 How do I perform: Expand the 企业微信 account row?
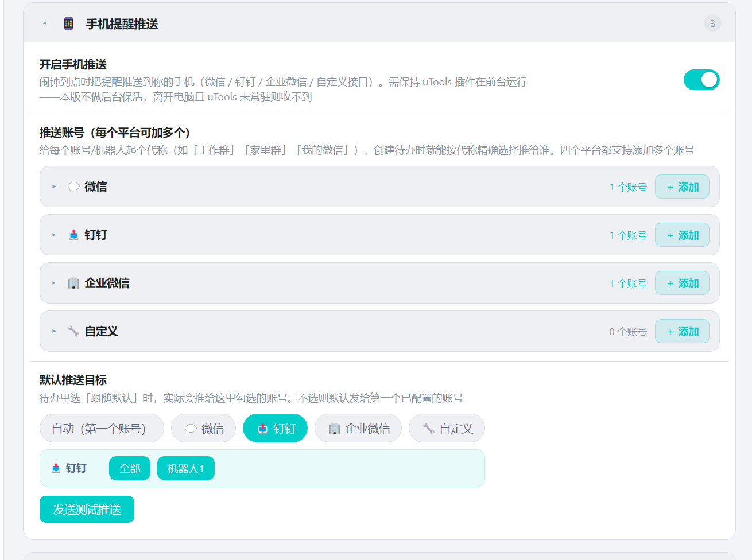[54, 283]
